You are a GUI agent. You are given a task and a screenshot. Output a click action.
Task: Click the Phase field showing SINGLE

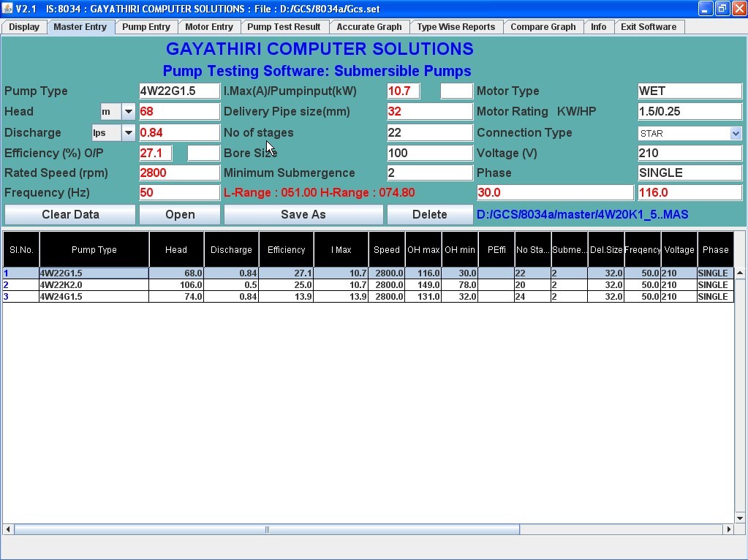[690, 173]
